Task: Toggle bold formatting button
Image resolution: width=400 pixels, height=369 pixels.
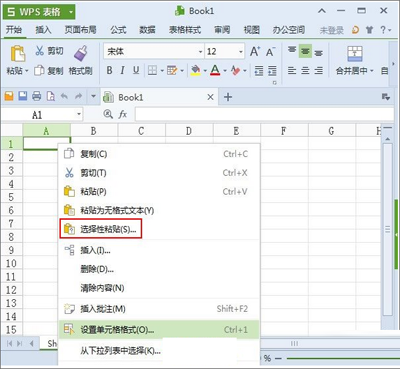Action: [x=109, y=70]
